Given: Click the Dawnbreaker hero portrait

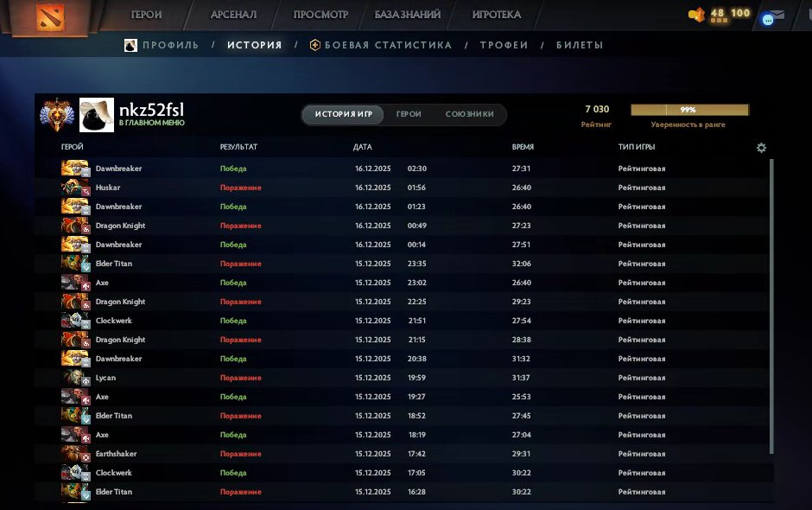Looking at the screenshot, I should pos(74,168).
